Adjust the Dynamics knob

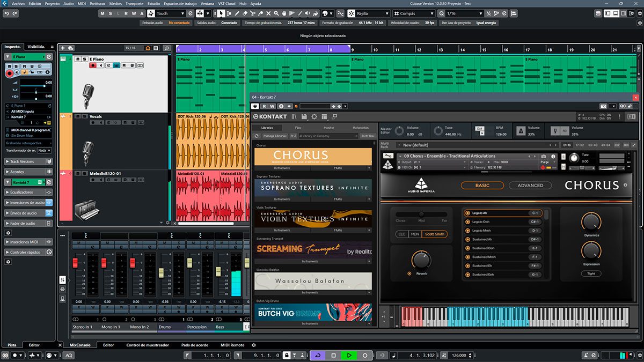click(x=591, y=222)
